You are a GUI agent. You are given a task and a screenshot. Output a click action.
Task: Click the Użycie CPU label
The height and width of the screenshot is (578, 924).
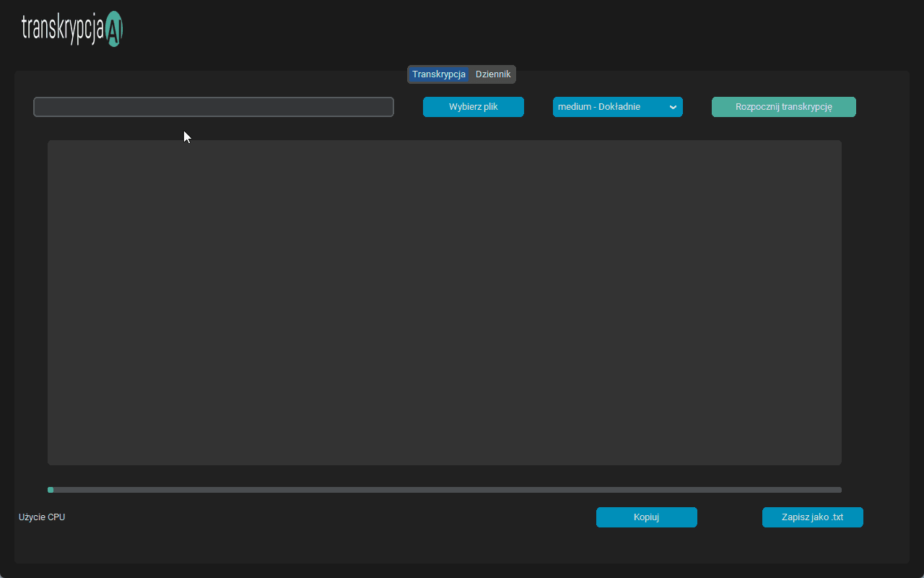(42, 517)
